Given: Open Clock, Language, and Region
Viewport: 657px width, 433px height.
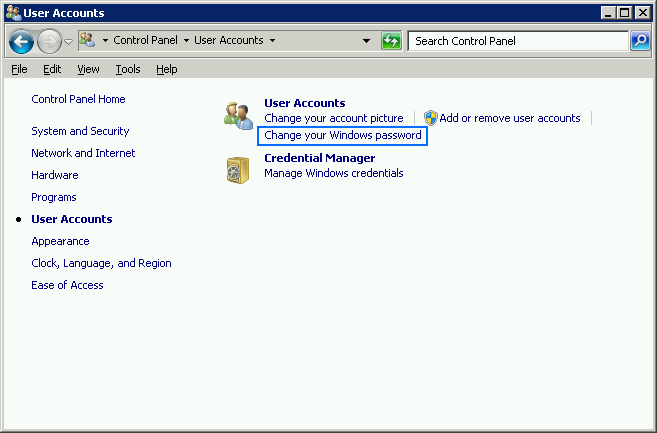Looking at the screenshot, I should 101,263.
